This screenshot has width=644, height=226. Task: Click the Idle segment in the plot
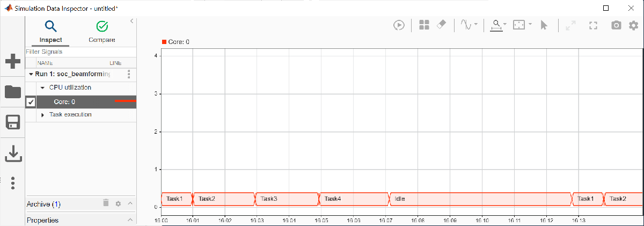click(x=481, y=199)
